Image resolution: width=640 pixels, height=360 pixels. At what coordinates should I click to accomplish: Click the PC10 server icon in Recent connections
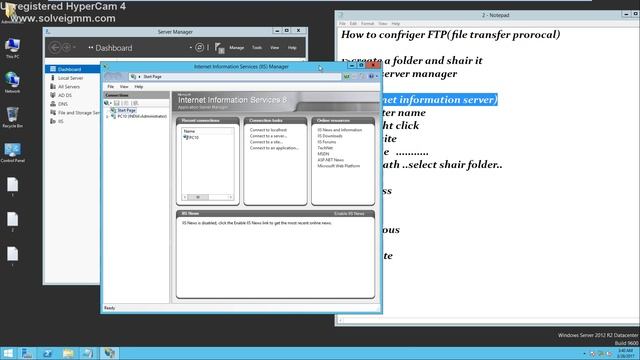pyautogui.click(x=186, y=138)
